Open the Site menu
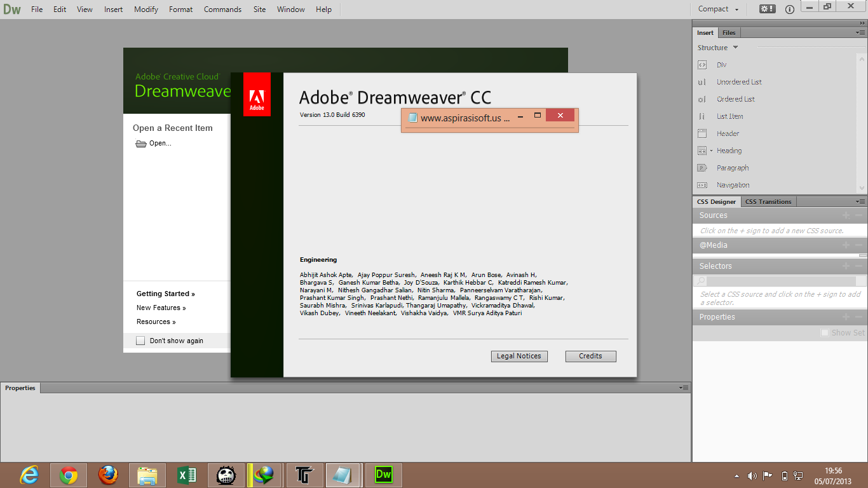Viewport: 868px width, 488px height. tap(259, 10)
